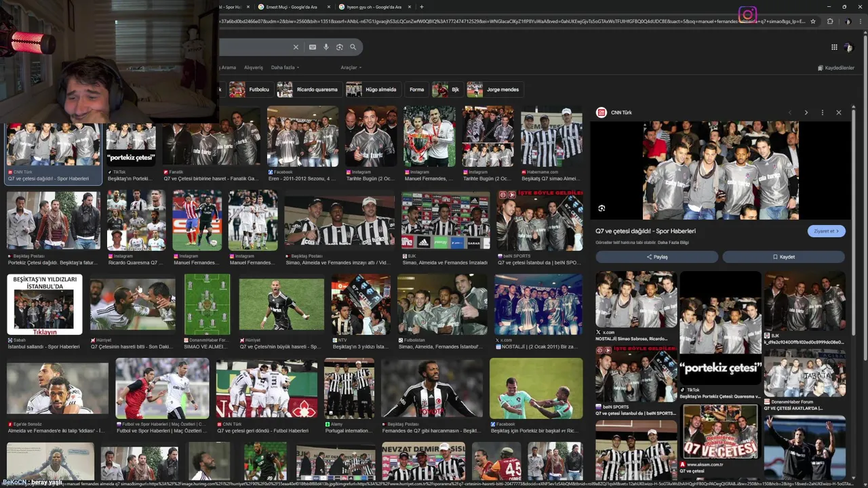Image resolution: width=868 pixels, height=488 pixels.
Task: Expand the Araçlar tools dropdown
Action: (x=351, y=68)
